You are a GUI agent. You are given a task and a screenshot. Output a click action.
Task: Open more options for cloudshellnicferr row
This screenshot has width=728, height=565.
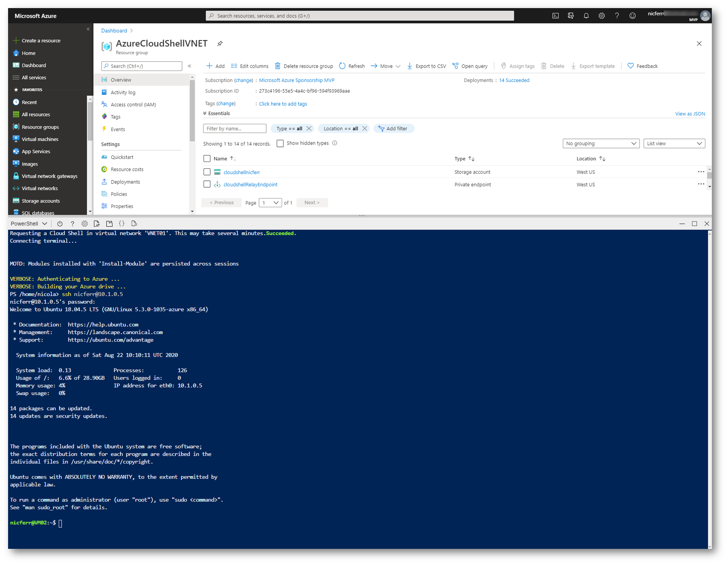pyautogui.click(x=701, y=172)
